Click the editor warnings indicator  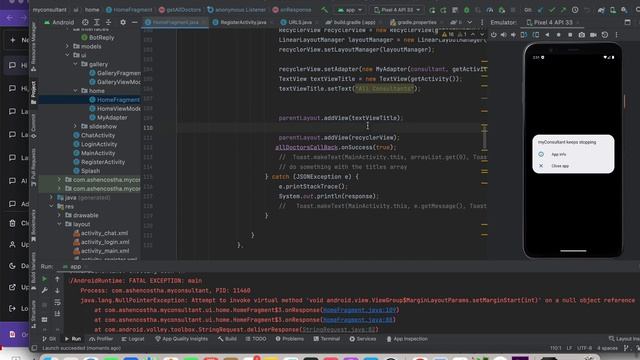454,35
